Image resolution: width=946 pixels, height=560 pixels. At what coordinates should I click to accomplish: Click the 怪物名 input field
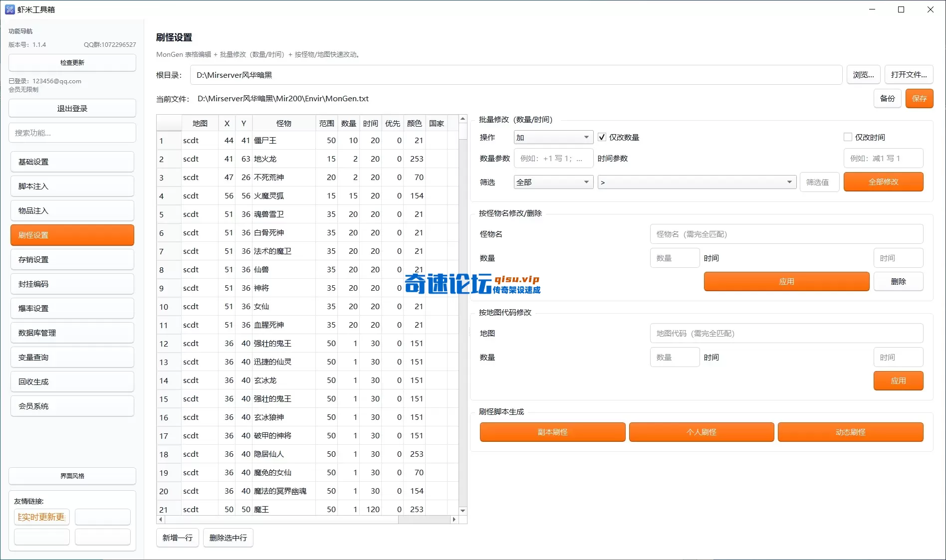[x=786, y=233]
